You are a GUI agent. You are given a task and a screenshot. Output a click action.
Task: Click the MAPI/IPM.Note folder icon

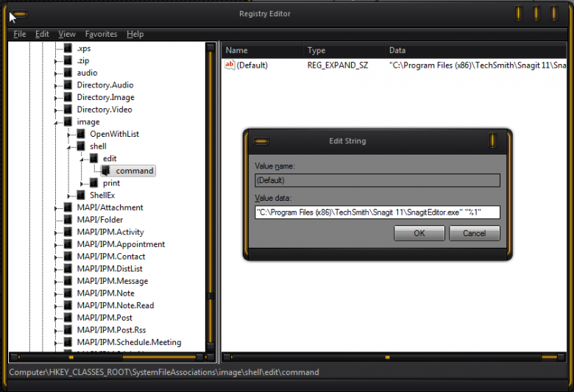pyautogui.click(x=68, y=293)
